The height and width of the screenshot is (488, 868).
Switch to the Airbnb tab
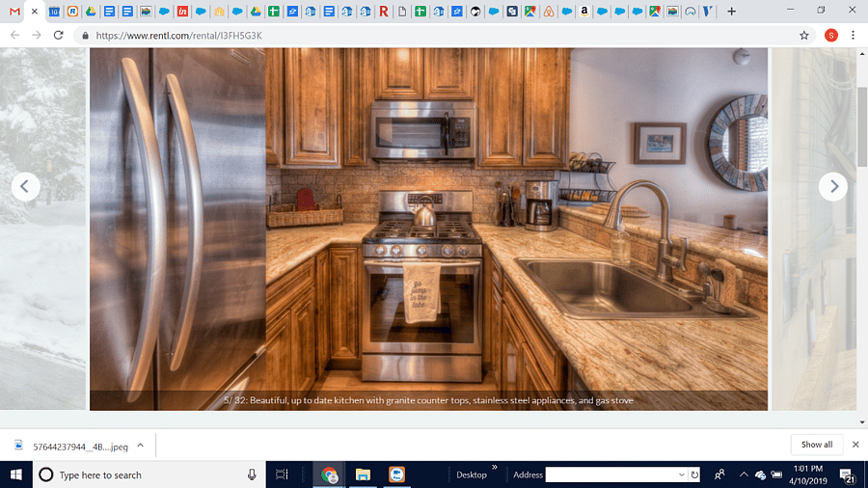click(549, 11)
